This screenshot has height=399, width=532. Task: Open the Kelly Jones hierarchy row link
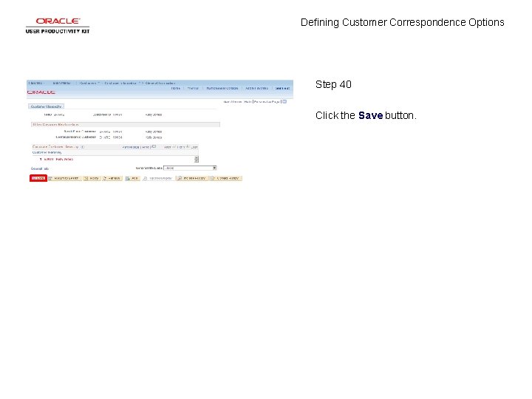pos(58,159)
